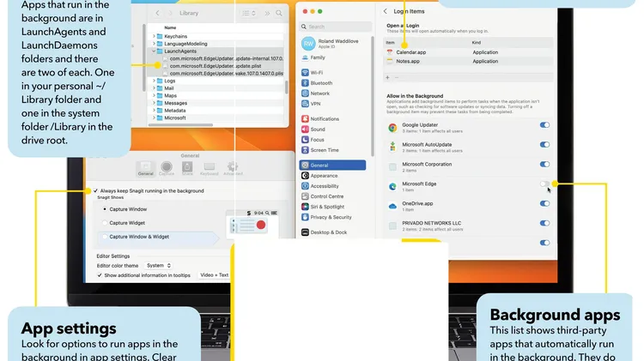Sort Finder list by Name column header
The width and height of the screenshot is (644, 361).
(170, 28)
